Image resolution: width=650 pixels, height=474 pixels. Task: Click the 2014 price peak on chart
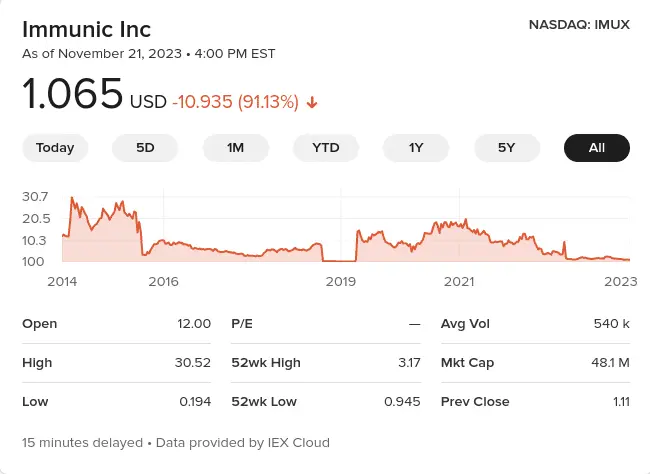coord(72,199)
